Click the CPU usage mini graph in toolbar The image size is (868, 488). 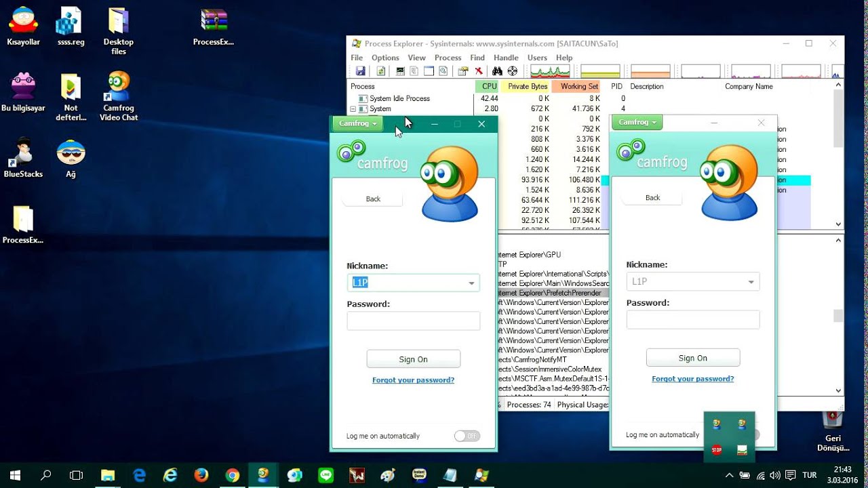coord(550,71)
